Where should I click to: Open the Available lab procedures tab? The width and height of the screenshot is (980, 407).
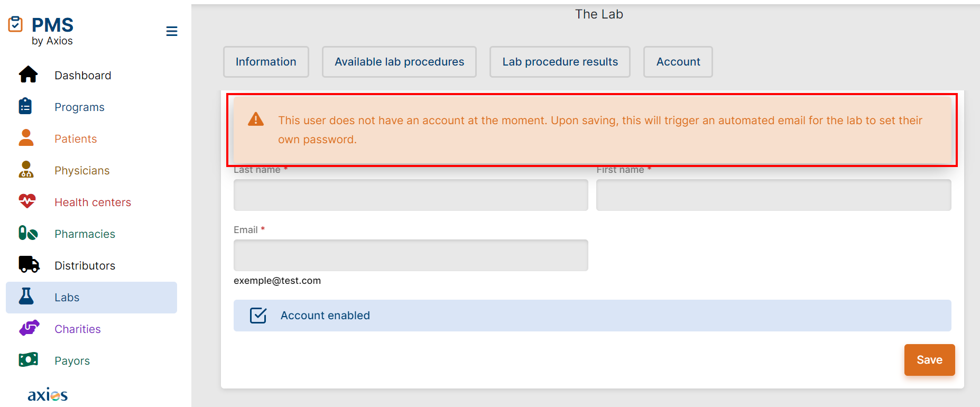(x=399, y=62)
